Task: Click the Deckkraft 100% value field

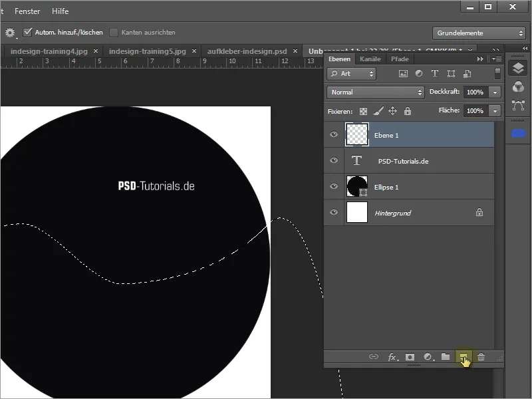Action: coord(475,92)
